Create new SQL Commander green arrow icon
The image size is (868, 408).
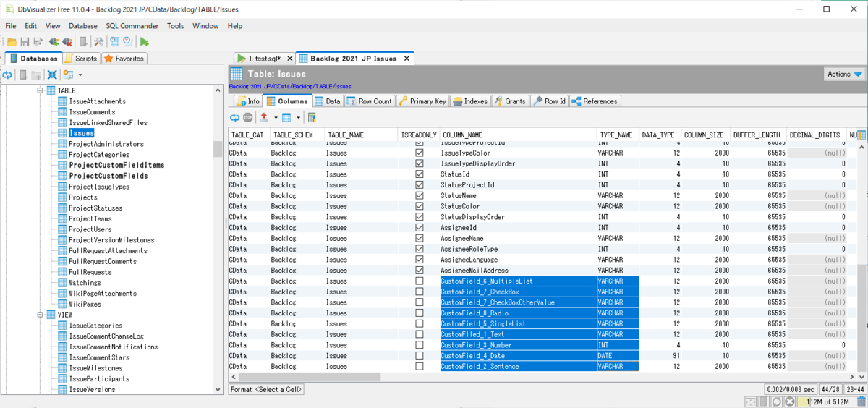click(144, 42)
